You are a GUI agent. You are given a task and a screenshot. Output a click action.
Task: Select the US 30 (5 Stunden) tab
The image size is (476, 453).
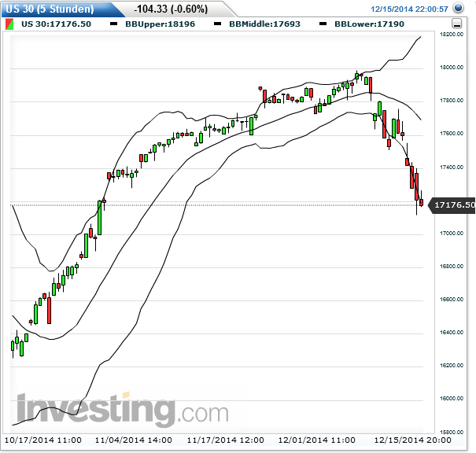[x=50, y=9]
